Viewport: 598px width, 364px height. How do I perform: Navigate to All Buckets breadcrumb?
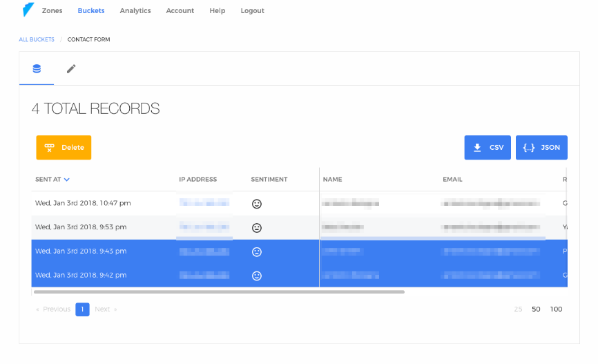37,40
